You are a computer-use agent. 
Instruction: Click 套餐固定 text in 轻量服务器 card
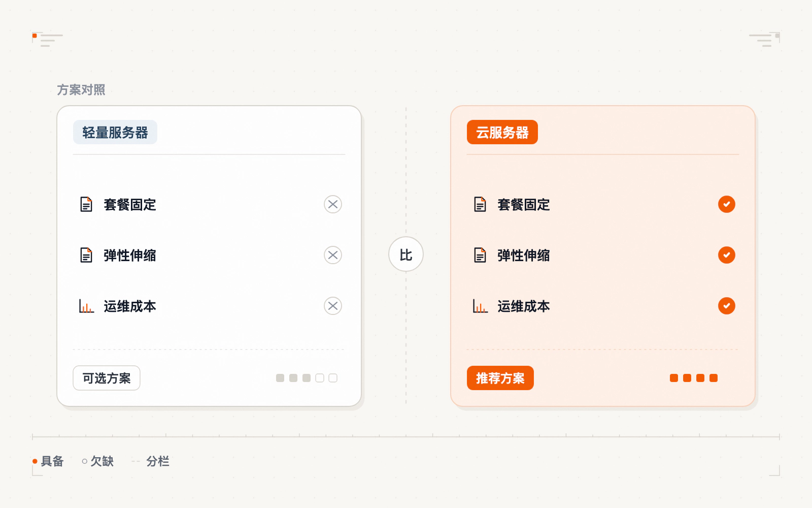[x=130, y=205]
